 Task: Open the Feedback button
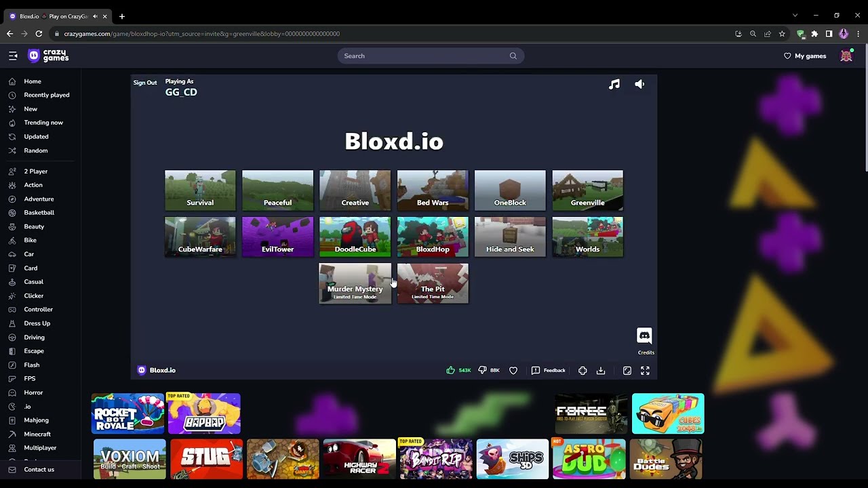(x=548, y=370)
